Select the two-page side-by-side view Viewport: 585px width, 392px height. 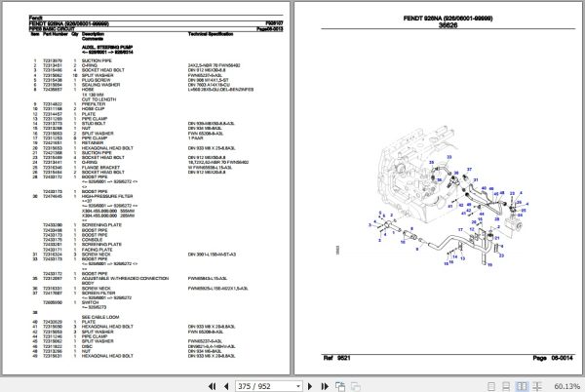coord(522,386)
